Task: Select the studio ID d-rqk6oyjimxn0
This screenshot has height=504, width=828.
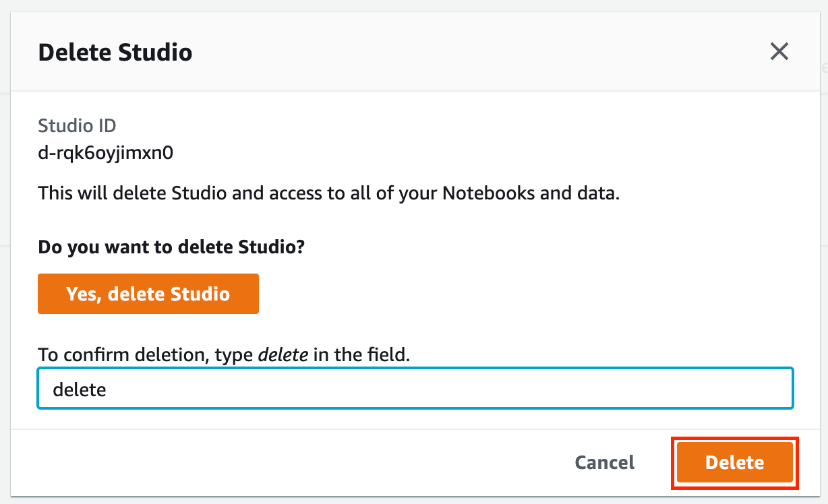Action: pyautogui.click(x=106, y=153)
